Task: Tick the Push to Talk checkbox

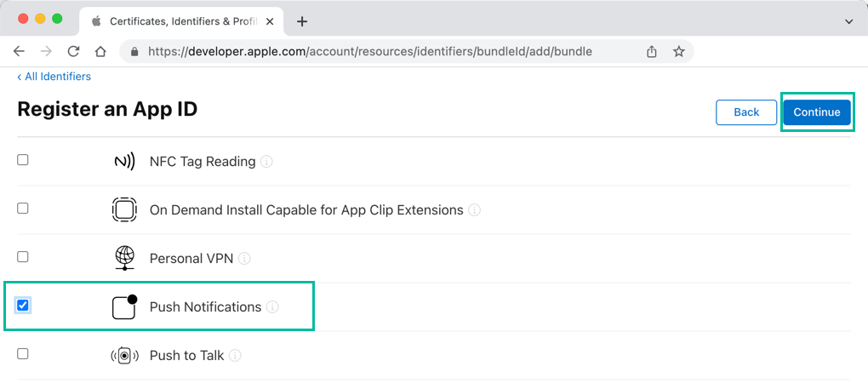Action: [x=23, y=353]
